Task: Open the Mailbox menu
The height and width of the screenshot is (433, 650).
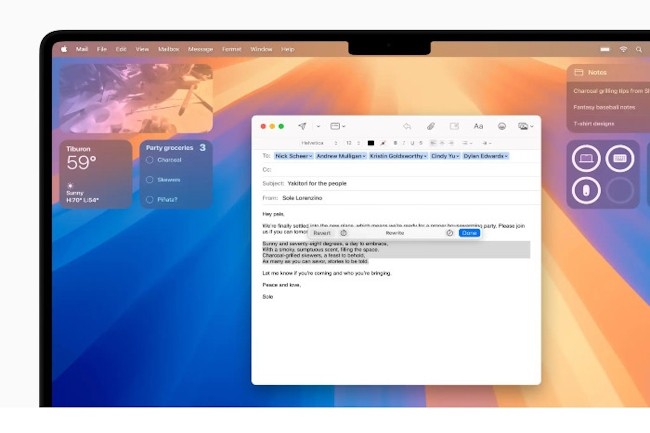Action: pyautogui.click(x=168, y=49)
